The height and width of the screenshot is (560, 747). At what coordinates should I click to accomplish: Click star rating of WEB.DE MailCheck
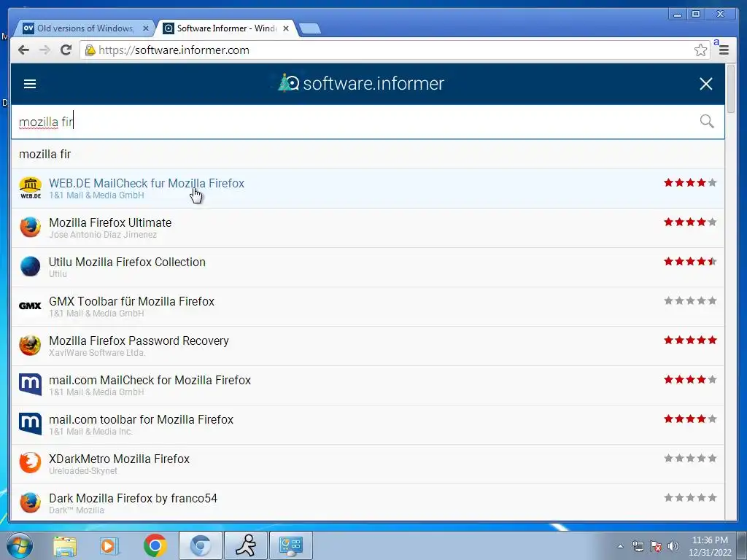click(690, 182)
